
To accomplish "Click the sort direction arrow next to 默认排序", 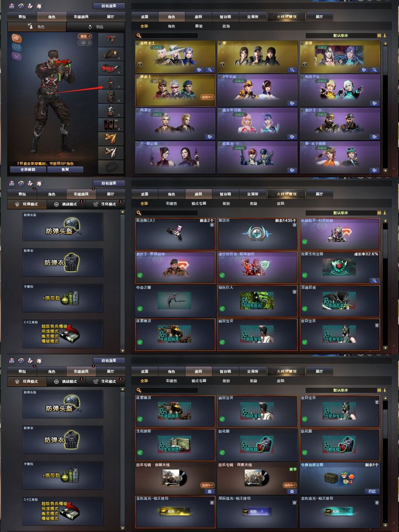I will 385,35.
